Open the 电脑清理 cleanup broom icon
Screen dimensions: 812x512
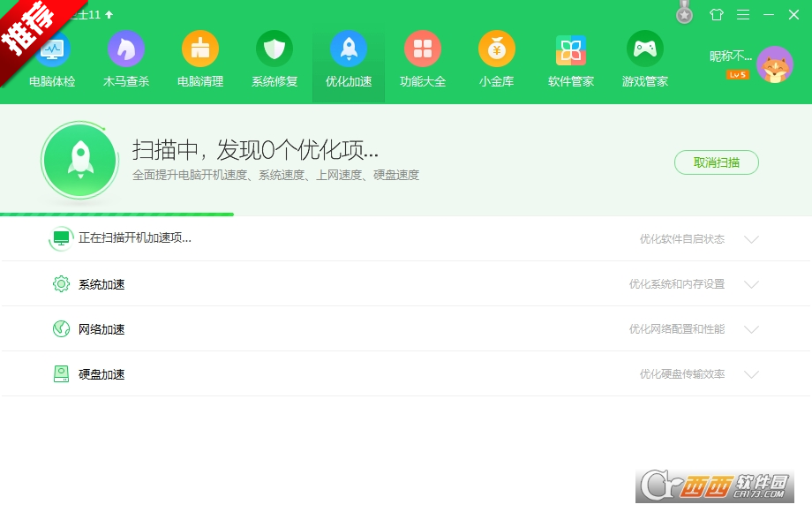pos(200,49)
